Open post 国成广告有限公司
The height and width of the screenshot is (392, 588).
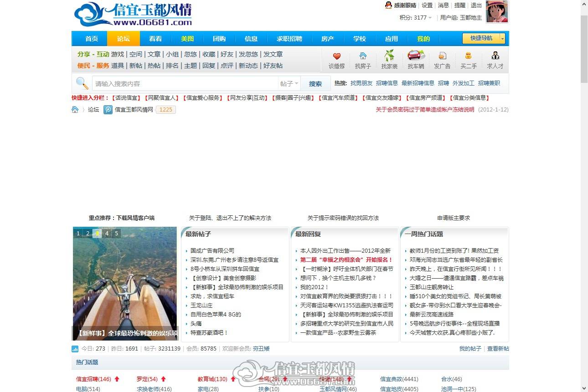point(212,251)
